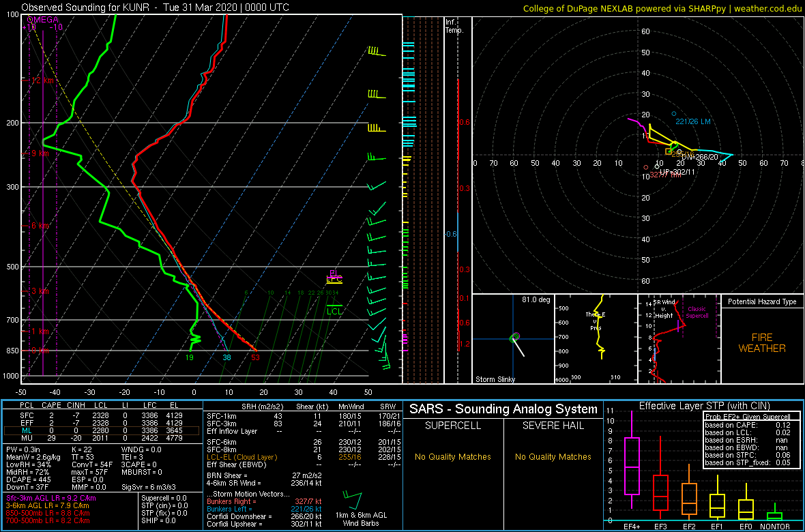Click the 'Supercell = 0.0' value
The width and height of the screenshot is (805, 532).
[x=165, y=498]
